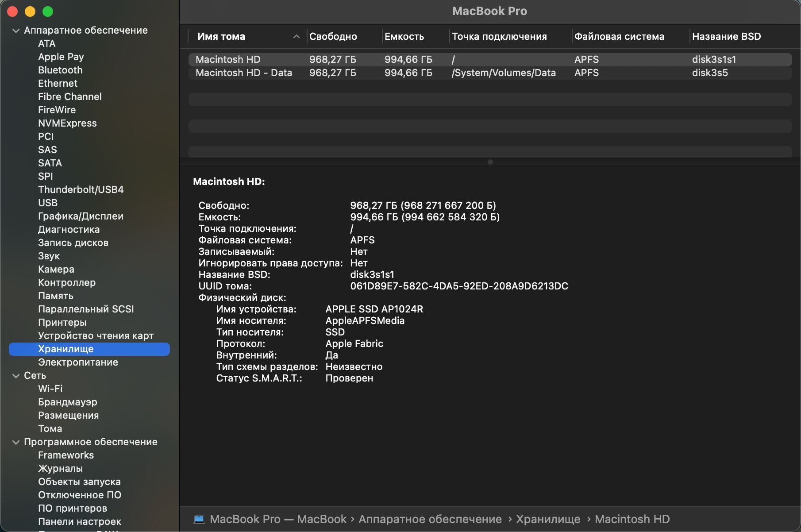Toggle sort arrow in Имя тома column
This screenshot has height=532, width=801.
point(297,37)
